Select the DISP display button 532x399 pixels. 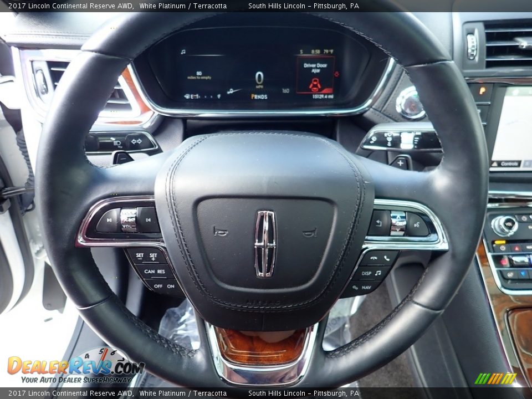pos(366,273)
